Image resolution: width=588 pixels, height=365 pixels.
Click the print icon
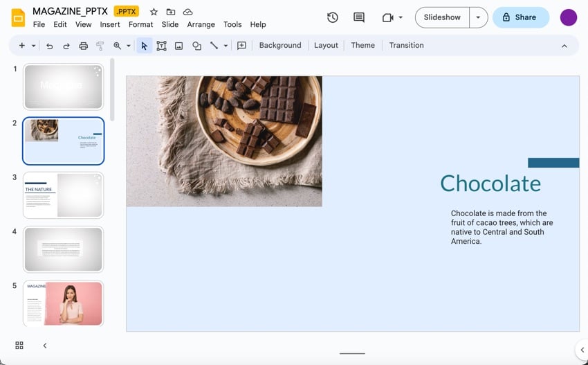click(x=83, y=46)
